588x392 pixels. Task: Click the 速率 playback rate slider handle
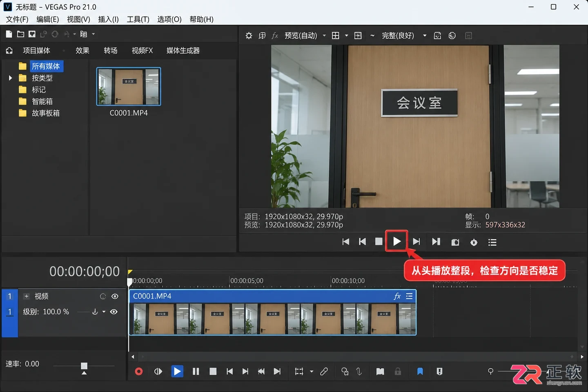point(84,366)
